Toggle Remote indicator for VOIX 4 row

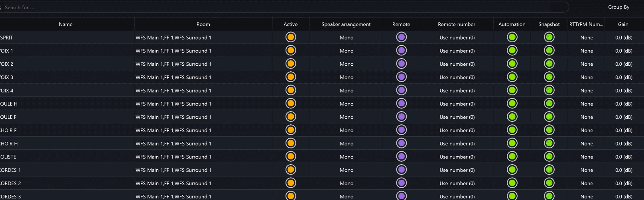(x=401, y=90)
